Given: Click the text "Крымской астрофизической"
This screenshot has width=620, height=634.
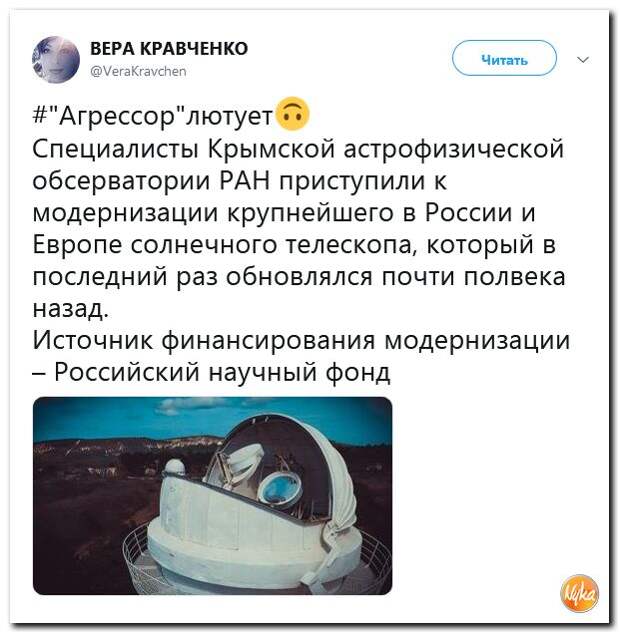Looking at the screenshot, I should [x=385, y=149].
